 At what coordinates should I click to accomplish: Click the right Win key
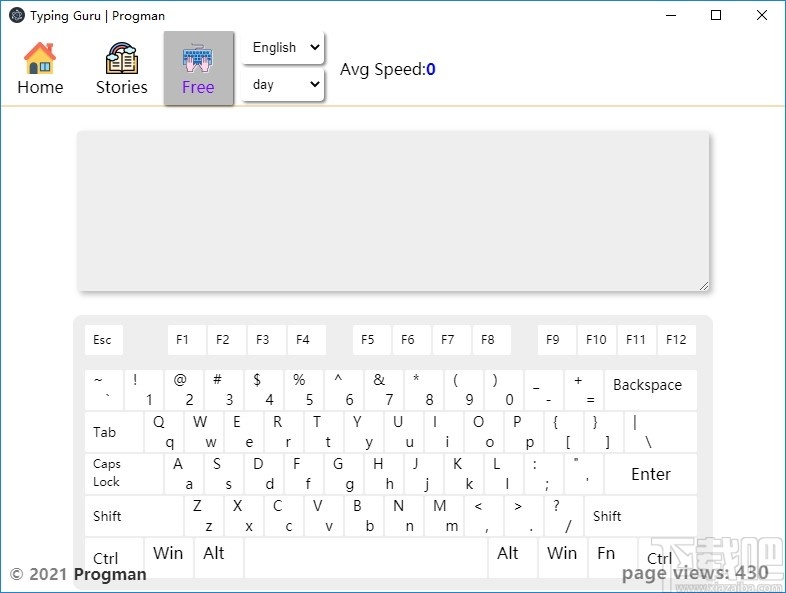pyautogui.click(x=563, y=558)
